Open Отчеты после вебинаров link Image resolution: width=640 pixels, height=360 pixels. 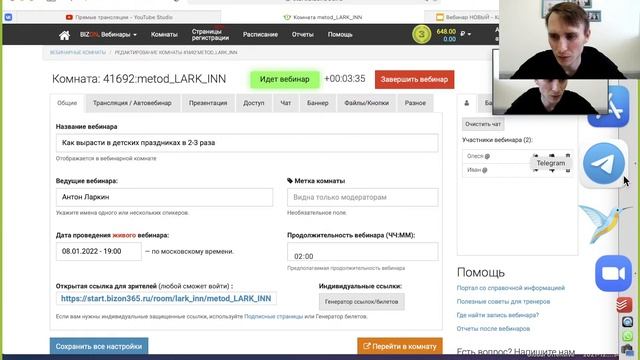[493, 329]
